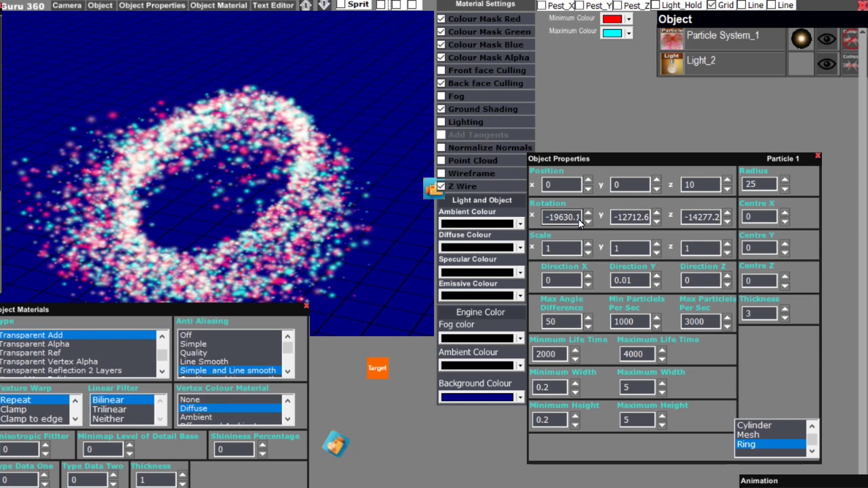The height and width of the screenshot is (488, 868).
Task: Open the Text Editor menu
Action: (273, 5)
